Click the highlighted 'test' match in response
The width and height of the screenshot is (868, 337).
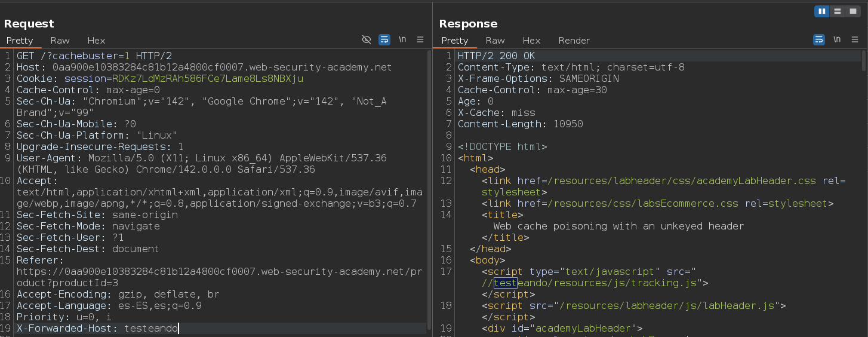[505, 283]
